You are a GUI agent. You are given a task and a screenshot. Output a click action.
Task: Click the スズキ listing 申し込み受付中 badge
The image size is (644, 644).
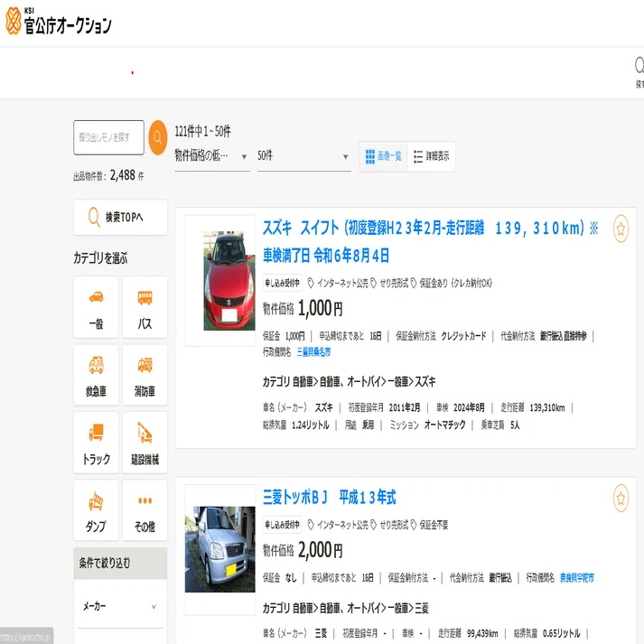[282, 283]
